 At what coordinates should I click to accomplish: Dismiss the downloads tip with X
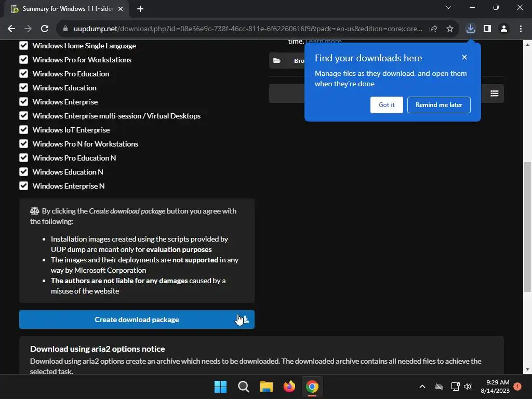[x=464, y=57]
